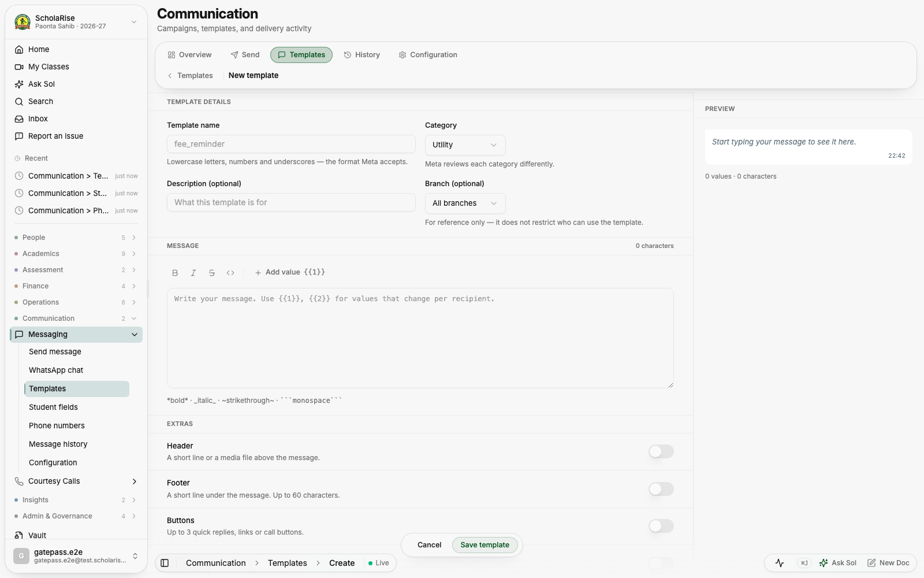The image size is (924, 578).
Task: Apply italic formatting in message toolbar
Action: 193,273
